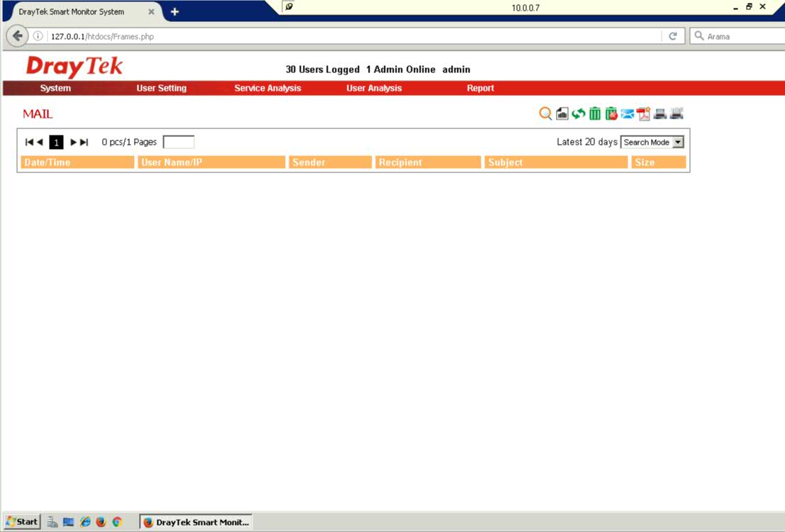
Task: Click the first printer icon
Action: pyautogui.click(x=660, y=113)
